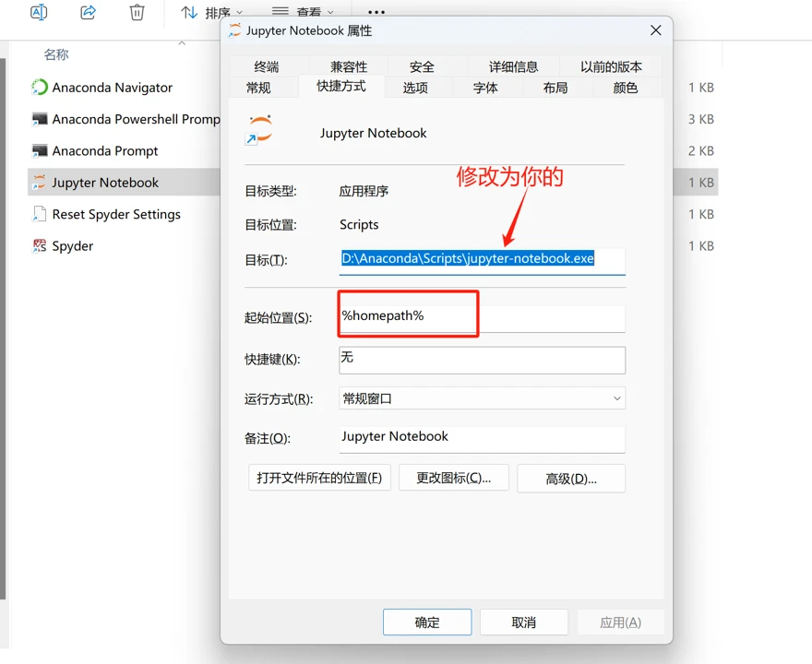
Task: Select the 快捷方式 tab
Action: click(341, 86)
